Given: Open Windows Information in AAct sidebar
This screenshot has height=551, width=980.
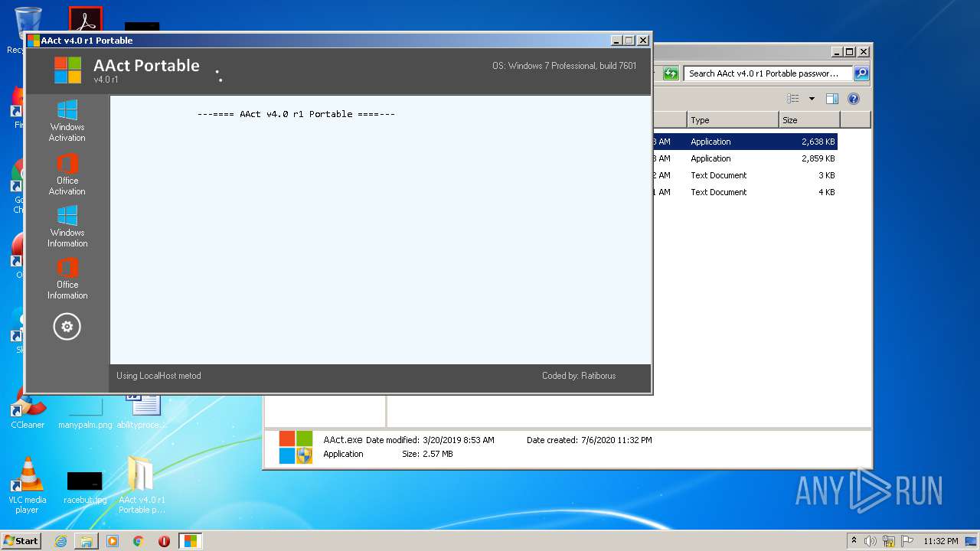Looking at the screenshot, I should (x=67, y=227).
